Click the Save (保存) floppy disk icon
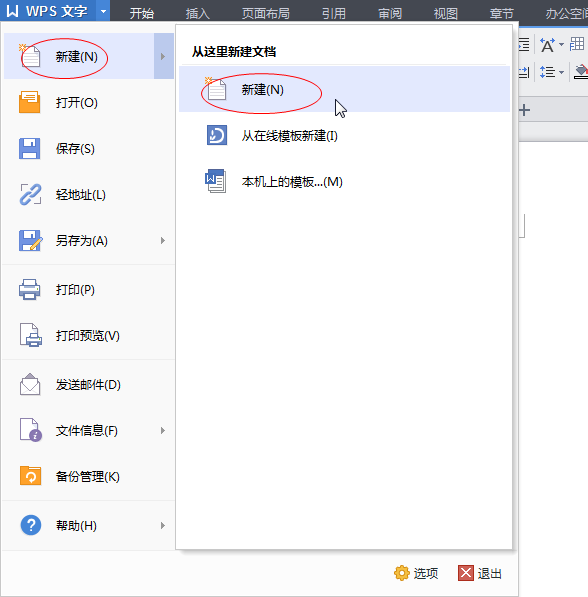588x597 pixels. coord(30,148)
